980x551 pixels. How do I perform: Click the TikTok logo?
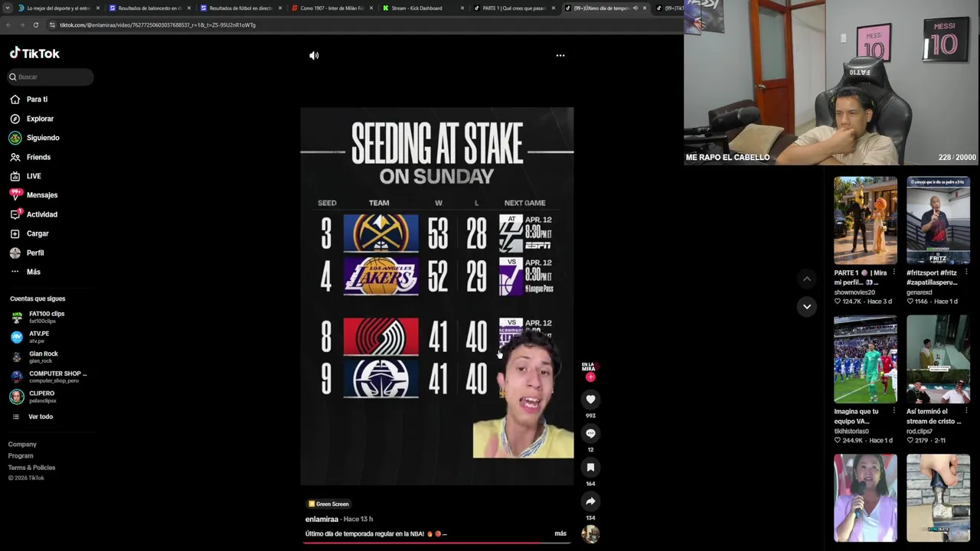34,54
